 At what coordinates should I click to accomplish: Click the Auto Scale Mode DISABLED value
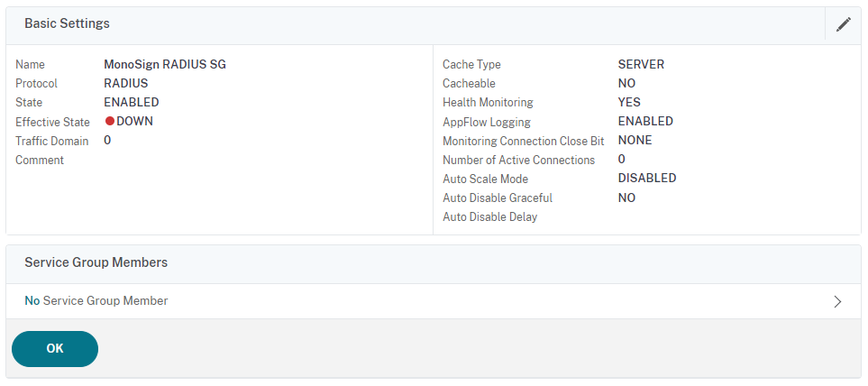[x=647, y=179]
